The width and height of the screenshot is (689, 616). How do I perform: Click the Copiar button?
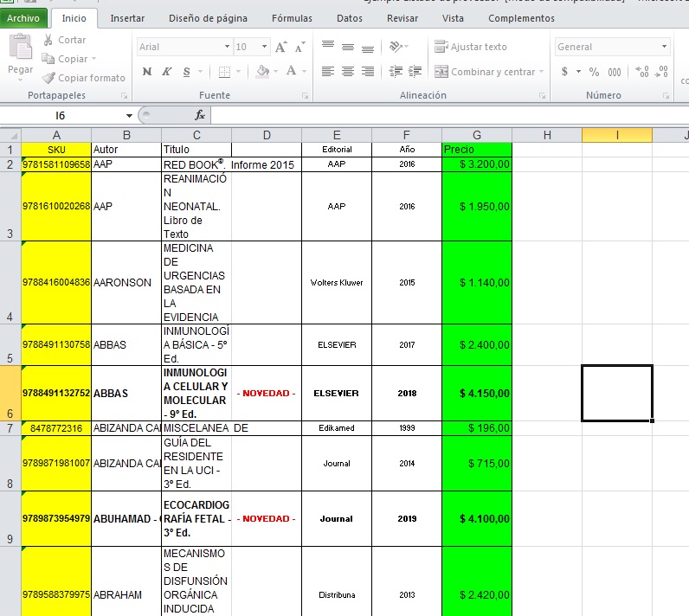click(64, 59)
